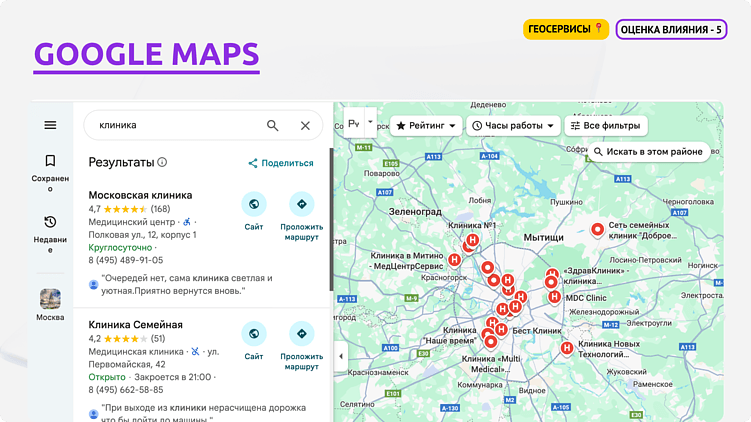This screenshot has height=422, width=751.
Task: Click the ОЦЕНКА ВЛИЯНИЯ - 5 badge
Action: click(671, 30)
